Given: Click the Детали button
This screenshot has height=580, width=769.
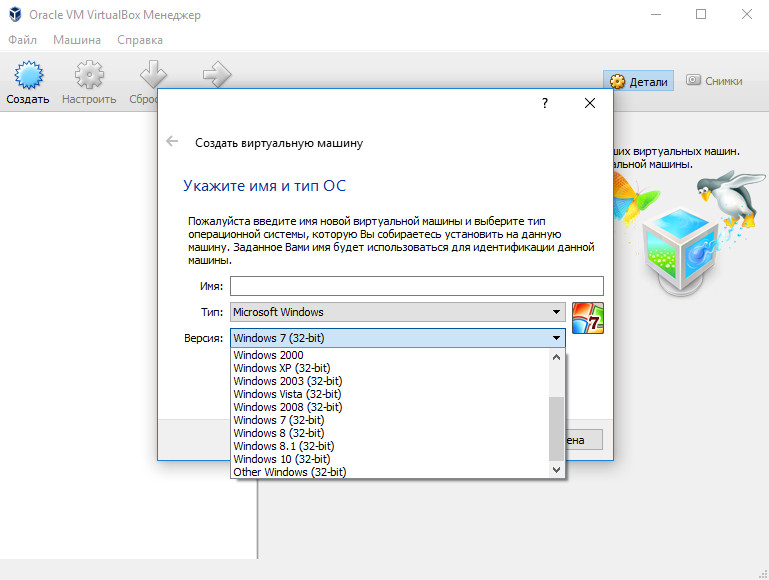Looking at the screenshot, I should point(639,81).
